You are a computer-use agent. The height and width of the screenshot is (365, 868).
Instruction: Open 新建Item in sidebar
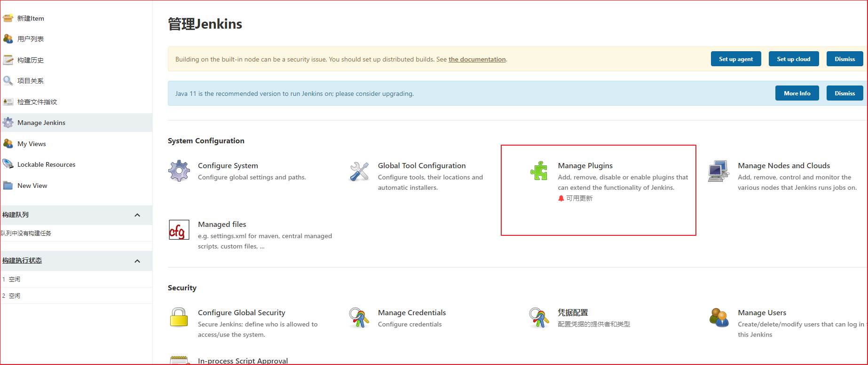tap(31, 18)
